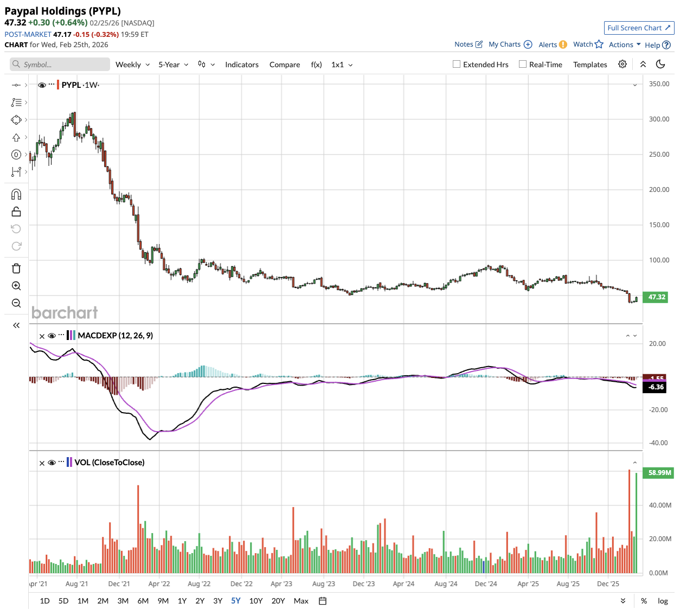Expand bottom toolbar double-down chevron
Image resolution: width=693 pixels, height=616 pixels.
(x=623, y=601)
